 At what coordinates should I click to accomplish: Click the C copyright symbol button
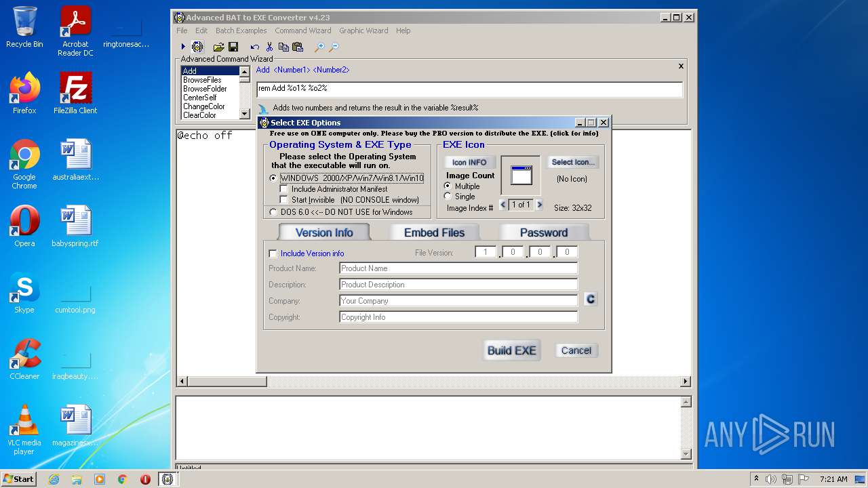point(590,299)
